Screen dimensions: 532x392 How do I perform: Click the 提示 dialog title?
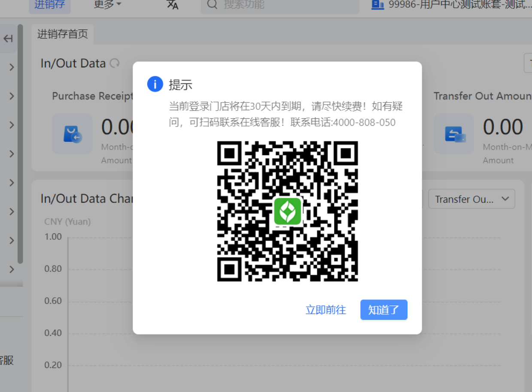(x=180, y=84)
